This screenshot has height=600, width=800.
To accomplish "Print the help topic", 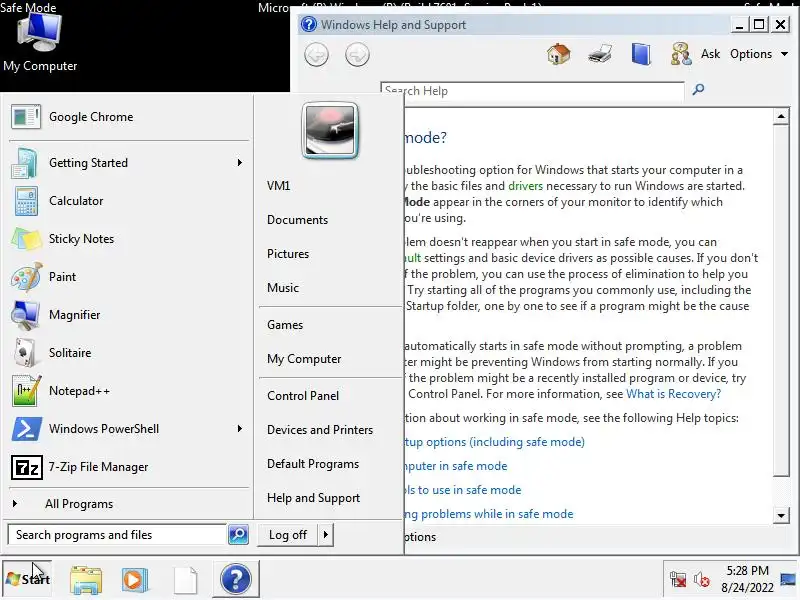I will pos(599,54).
